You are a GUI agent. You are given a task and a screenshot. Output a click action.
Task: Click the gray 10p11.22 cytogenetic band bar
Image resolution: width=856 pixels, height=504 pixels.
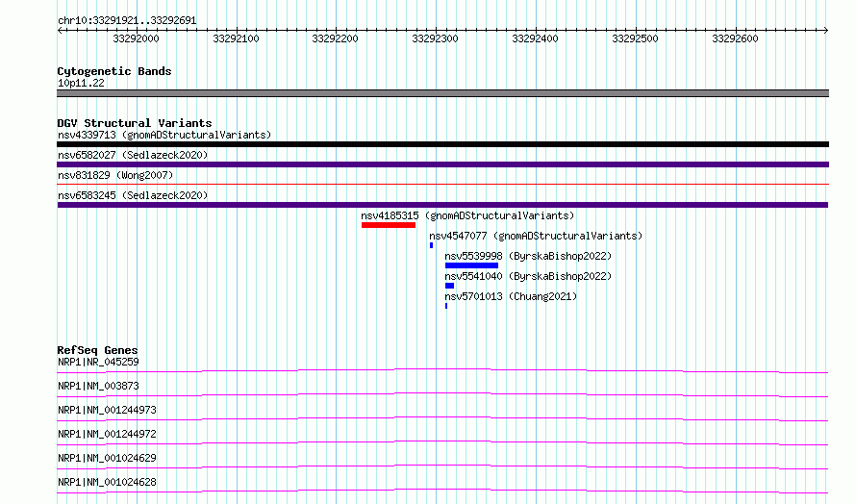[442, 93]
